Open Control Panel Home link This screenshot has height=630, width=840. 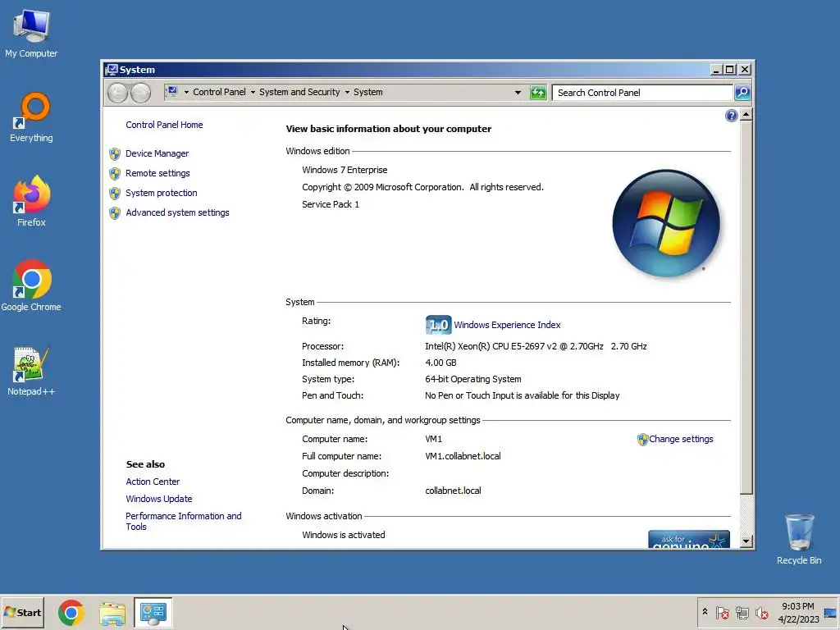click(x=164, y=125)
